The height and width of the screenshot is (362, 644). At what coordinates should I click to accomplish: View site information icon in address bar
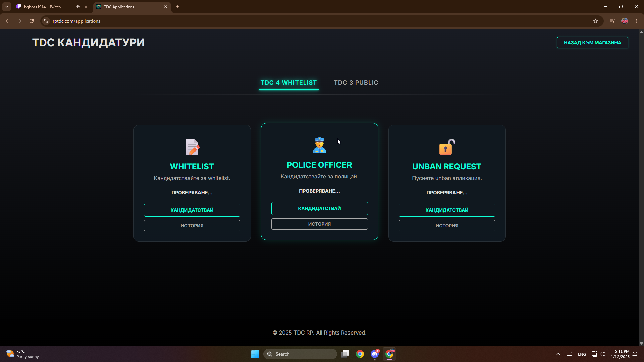[46, 21]
